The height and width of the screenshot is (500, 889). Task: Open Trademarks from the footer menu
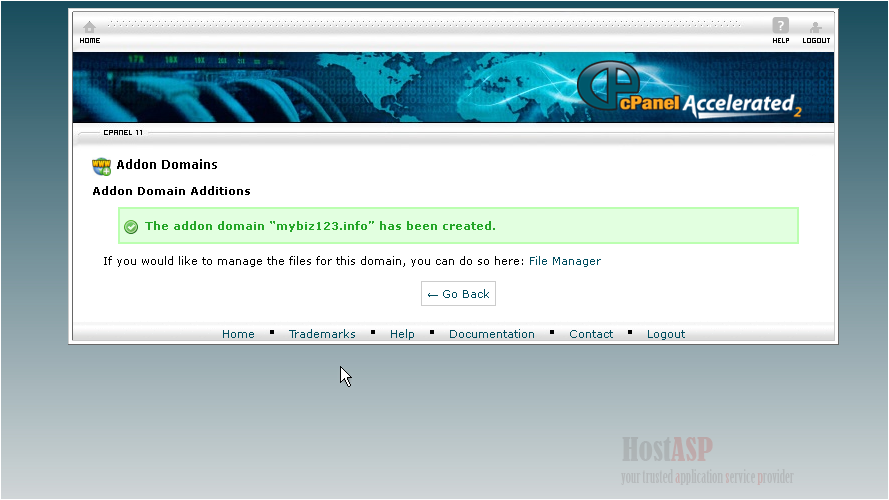coord(322,334)
